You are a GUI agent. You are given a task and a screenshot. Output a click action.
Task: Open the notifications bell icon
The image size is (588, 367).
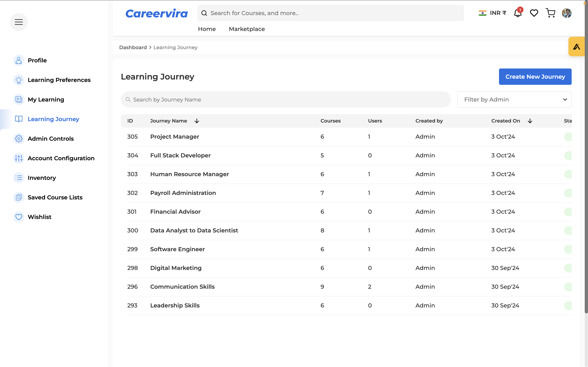518,13
